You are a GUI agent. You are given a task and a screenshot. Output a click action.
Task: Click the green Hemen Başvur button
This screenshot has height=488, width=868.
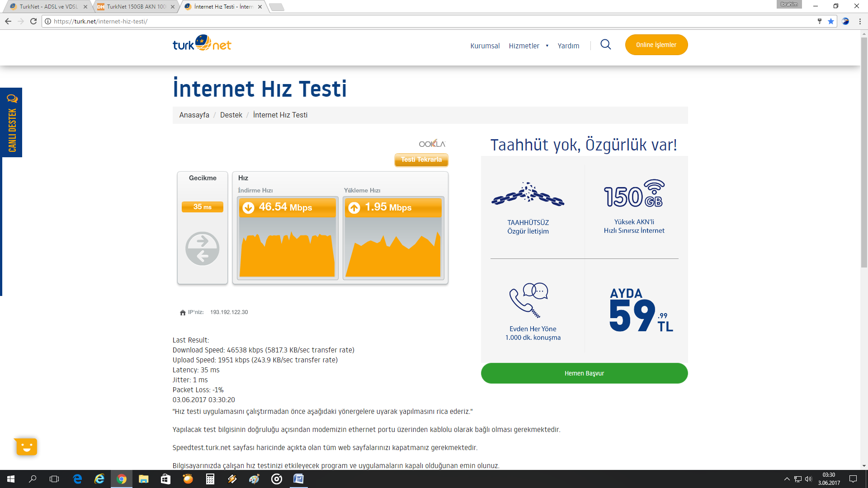tap(584, 373)
